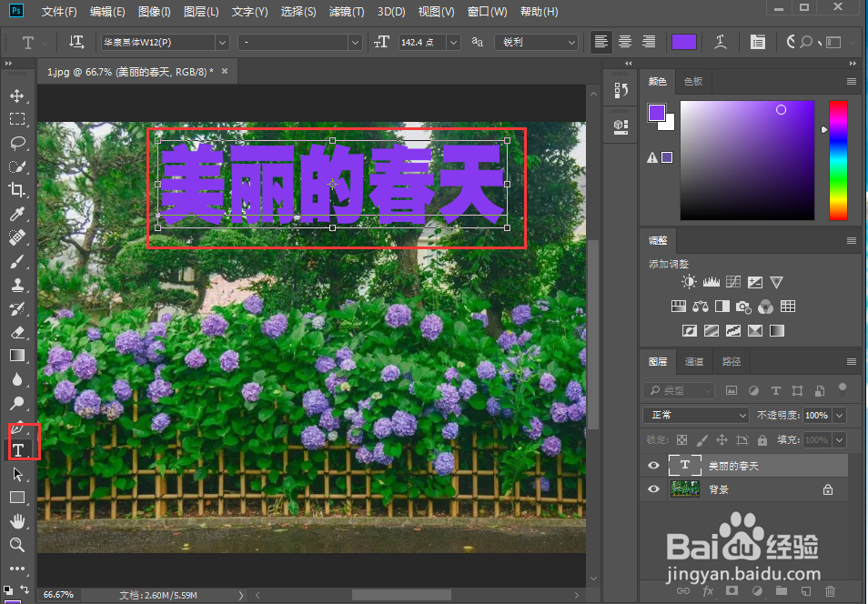Open the History panel icon
Screen dimensions: 868x604
pyautogui.click(x=621, y=91)
